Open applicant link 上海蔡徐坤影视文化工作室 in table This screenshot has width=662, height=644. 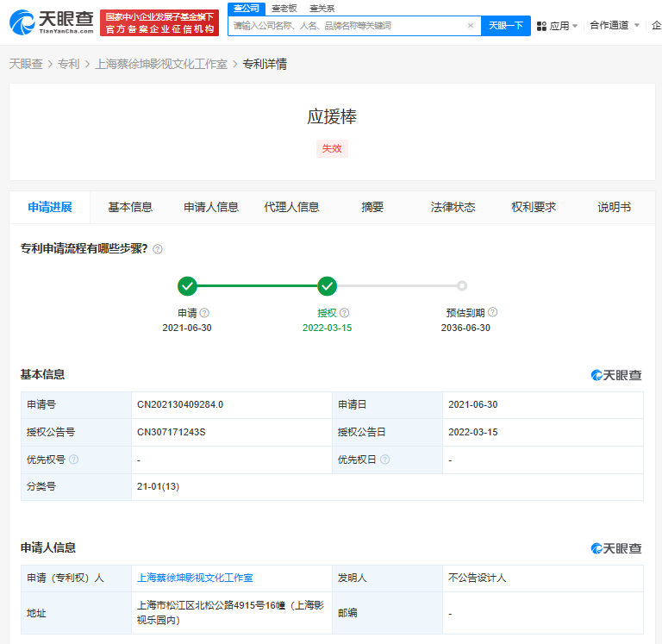(x=195, y=578)
